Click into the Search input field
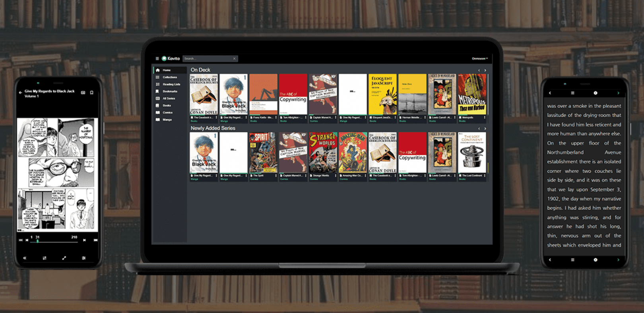Image resolution: width=644 pixels, height=313 pixels. [x=207, y=58]
